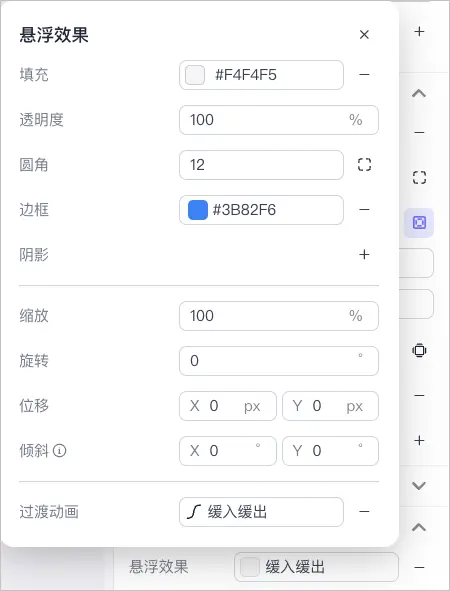Edit the fill hex value #F4F4F5
The width and height of the screenshot is (450, 591).
[x=245, y=75]
